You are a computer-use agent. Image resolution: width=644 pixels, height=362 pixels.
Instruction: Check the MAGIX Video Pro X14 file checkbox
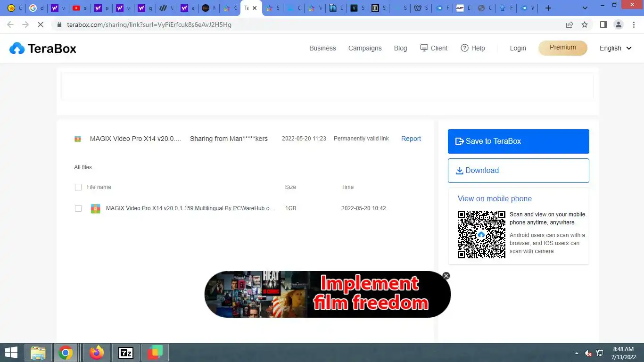78,208
